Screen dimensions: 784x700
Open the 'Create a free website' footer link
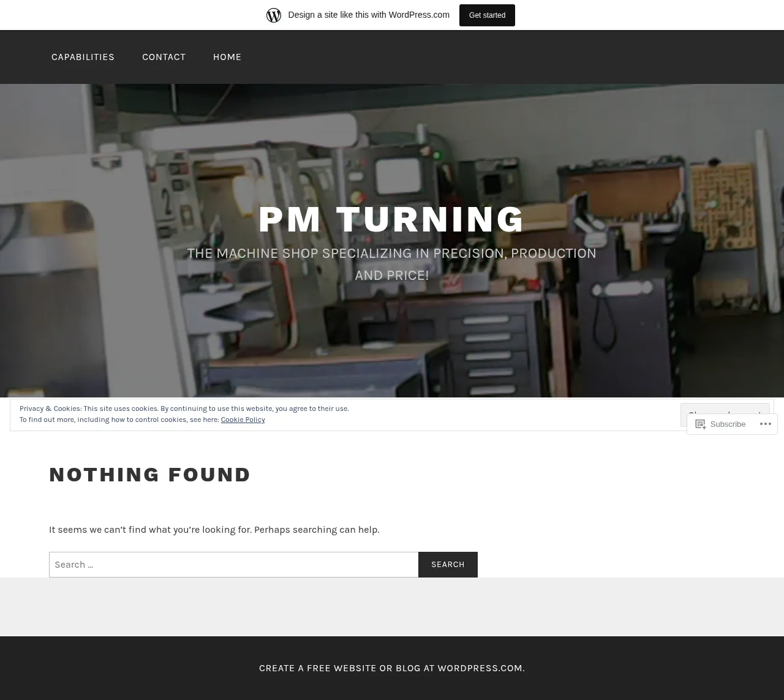tap(392, 668)
